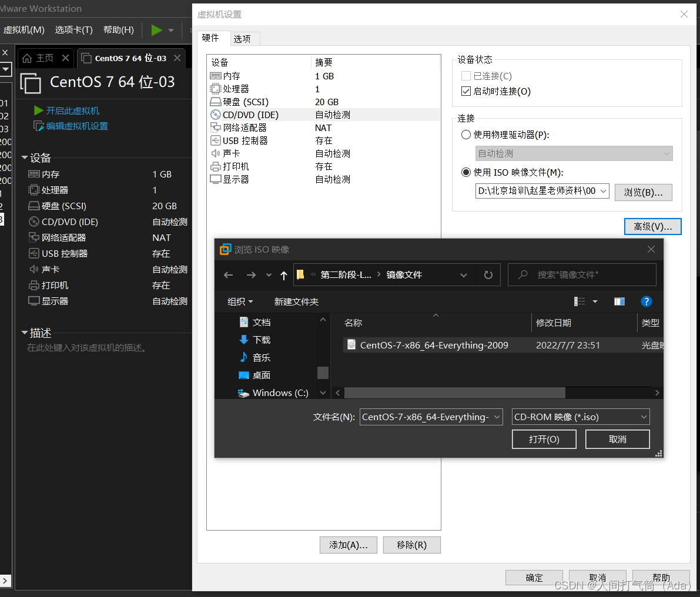Image resolution: width=700 pixels, height=597 pixels.
Task: Select 内存 row in settings hardware list
Action: tap(324, 76)
